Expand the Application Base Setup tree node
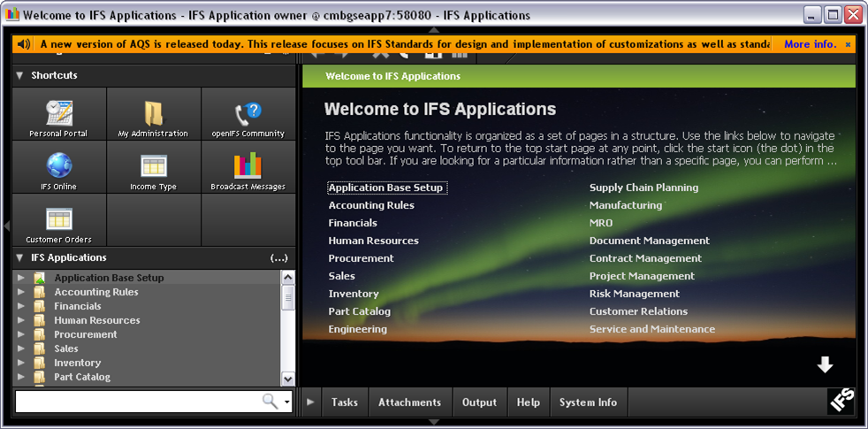 click(21, 278)
